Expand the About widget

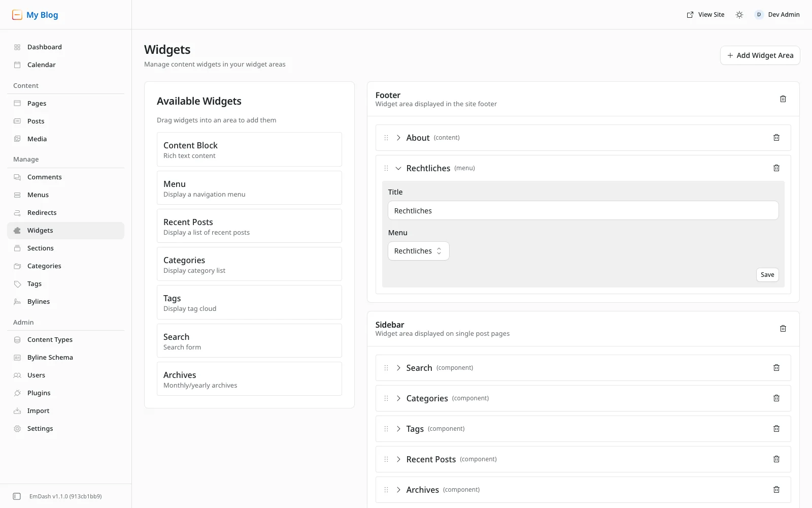[x=398, y=138]
